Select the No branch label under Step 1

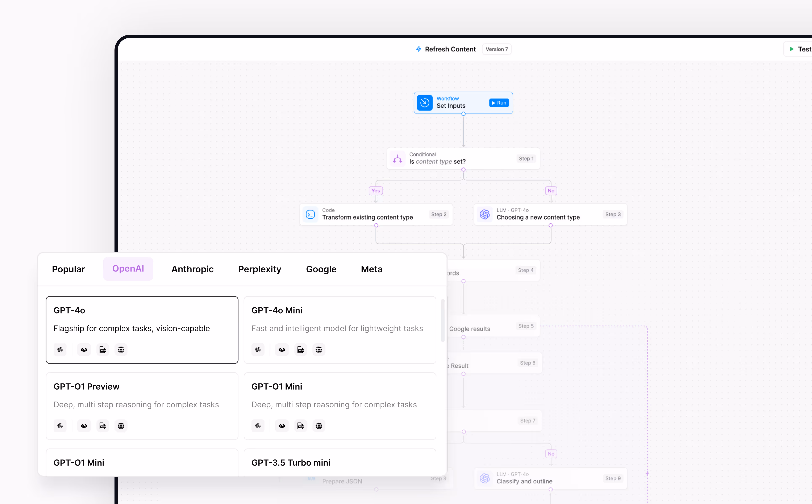point(551,191)
